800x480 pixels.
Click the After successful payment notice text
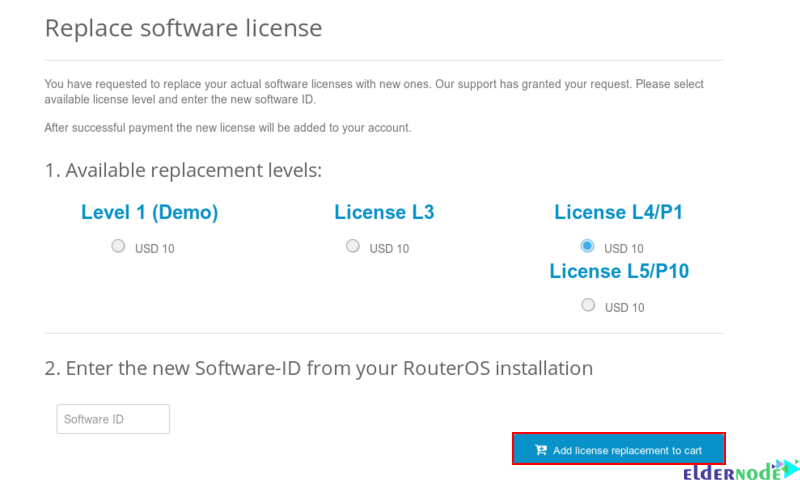tap(228, 128)
